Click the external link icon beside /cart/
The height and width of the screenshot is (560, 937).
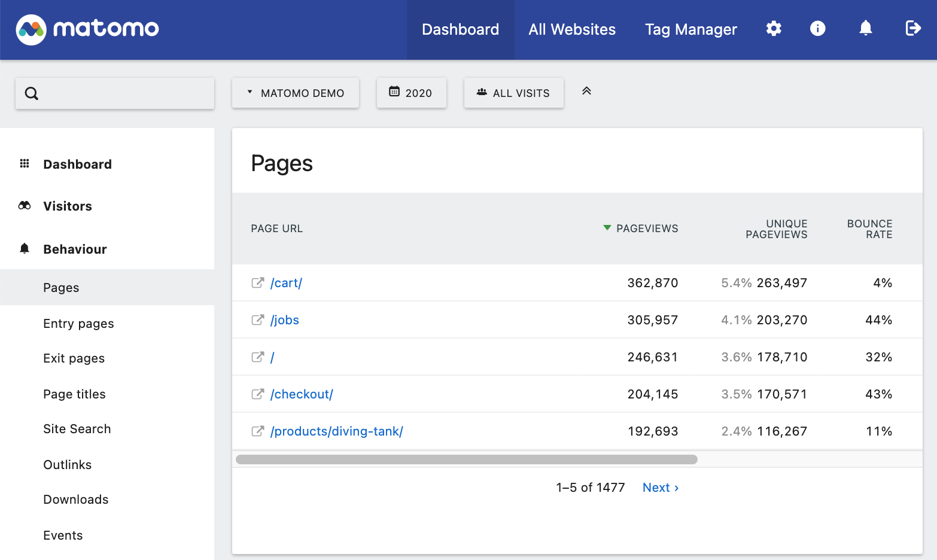click(257, 282)
